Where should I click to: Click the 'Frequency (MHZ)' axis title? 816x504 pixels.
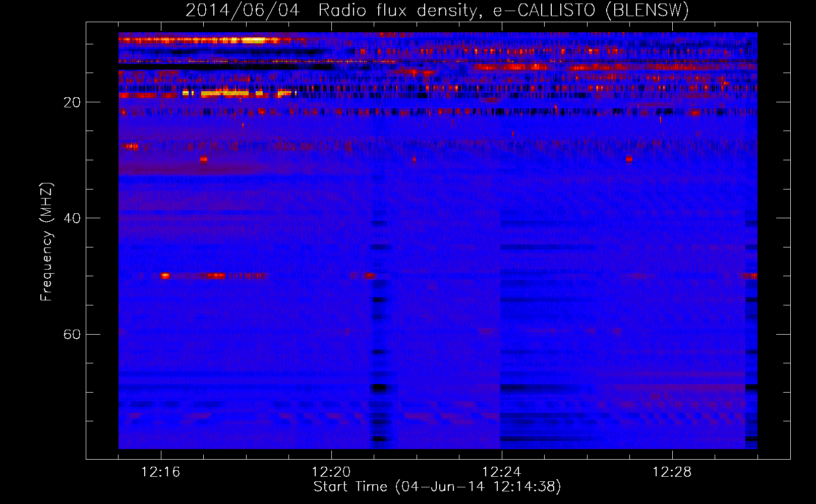click(46, 241)
